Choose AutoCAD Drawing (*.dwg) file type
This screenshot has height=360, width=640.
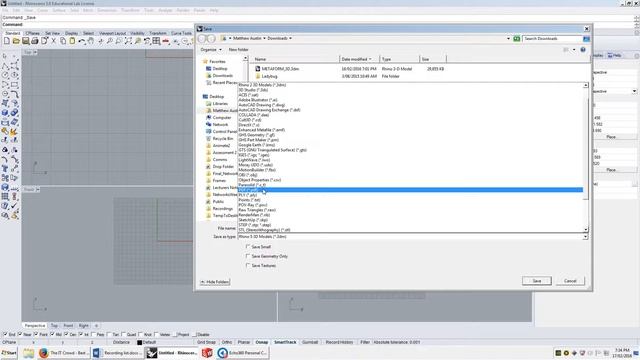click(262, 105)
